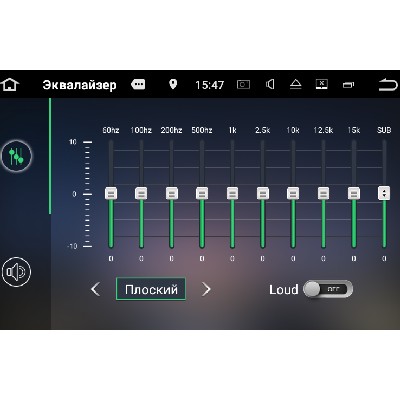Click the 100hz frequency label
Image resolution: width=400 pixels, height=400 pixels.
141,130
